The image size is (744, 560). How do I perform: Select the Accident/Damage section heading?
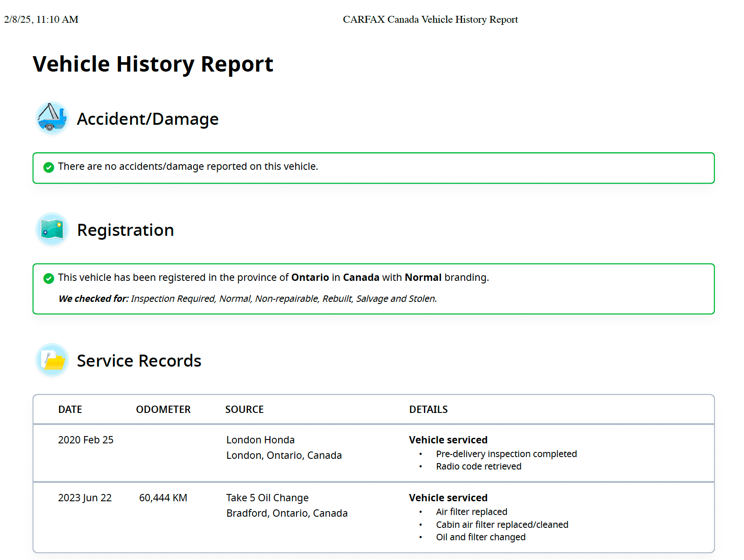[148, 119]
